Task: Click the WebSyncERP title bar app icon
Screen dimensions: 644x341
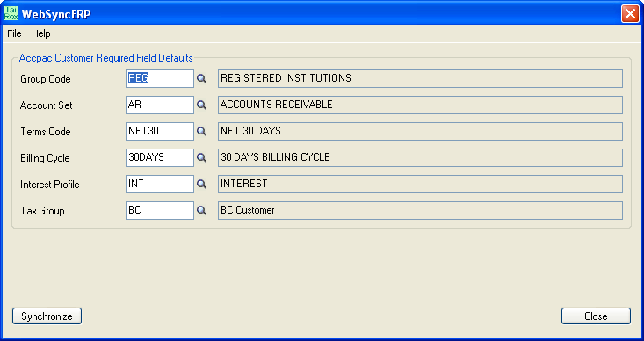Action: click(x=11, y=13)
